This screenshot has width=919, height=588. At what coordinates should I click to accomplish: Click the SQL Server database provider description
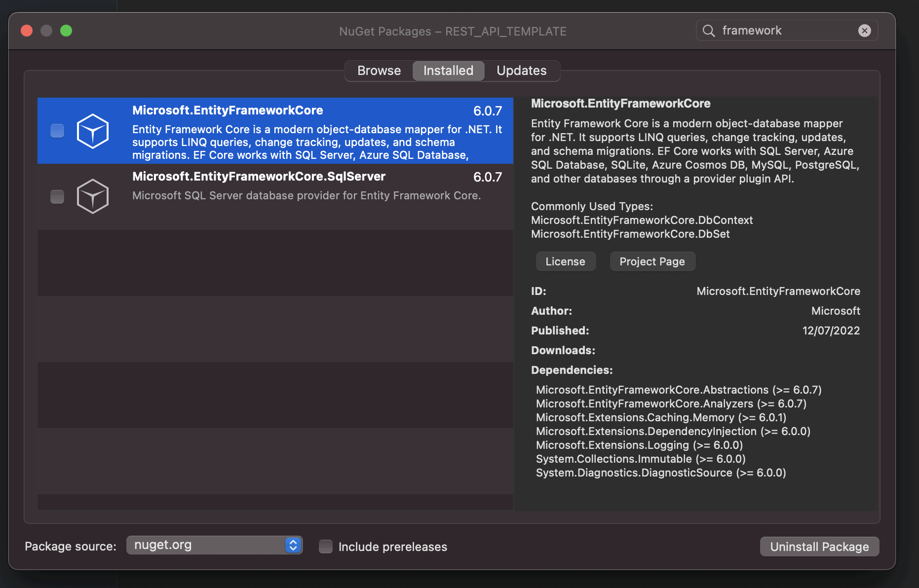coord(306,196)
